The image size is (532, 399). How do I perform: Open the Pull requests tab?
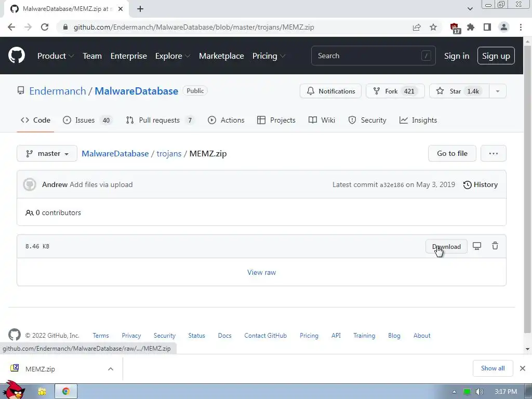(x=160, y=120)
